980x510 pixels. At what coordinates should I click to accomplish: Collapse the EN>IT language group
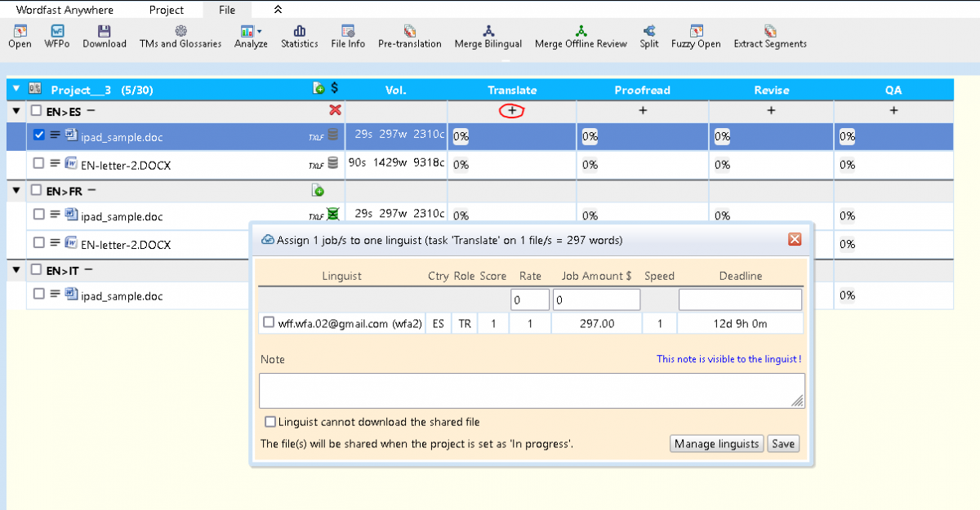16,270
